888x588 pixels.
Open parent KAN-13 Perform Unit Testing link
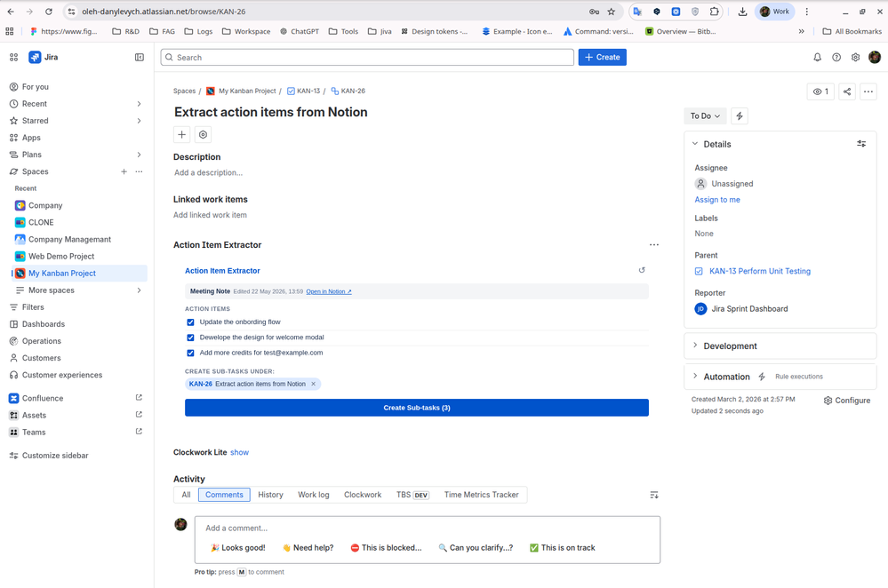pos(759,271)
